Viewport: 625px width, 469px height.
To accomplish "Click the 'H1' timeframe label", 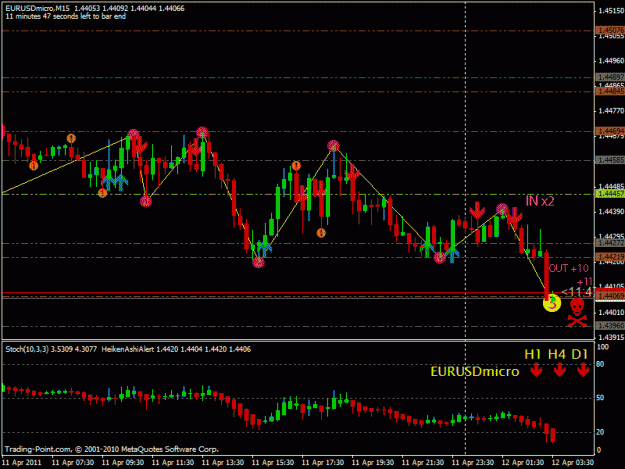I will 533,354.
